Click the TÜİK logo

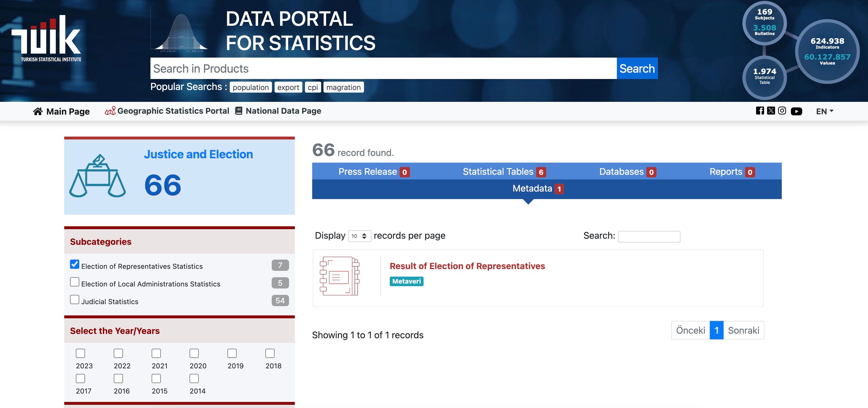click(x=47, y=39)
